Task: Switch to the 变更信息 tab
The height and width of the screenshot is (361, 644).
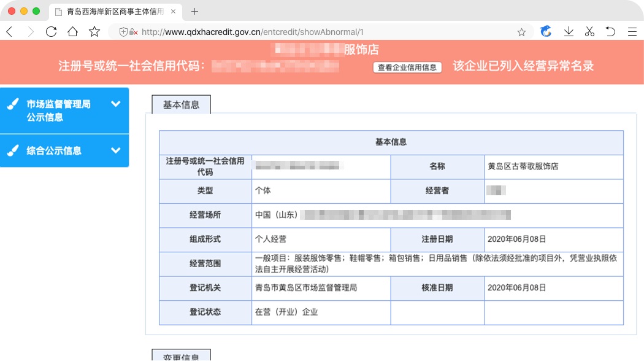Action: [181, 357]
